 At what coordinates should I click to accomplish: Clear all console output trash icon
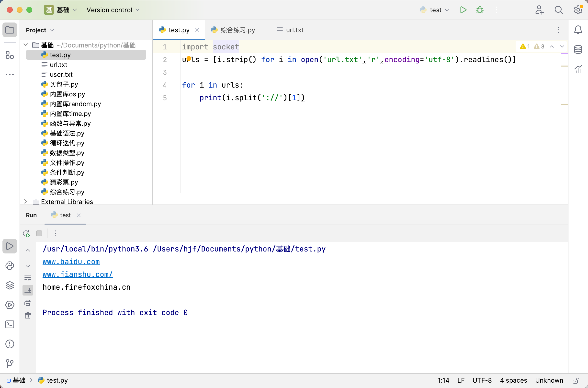click(x=28, y=316)
